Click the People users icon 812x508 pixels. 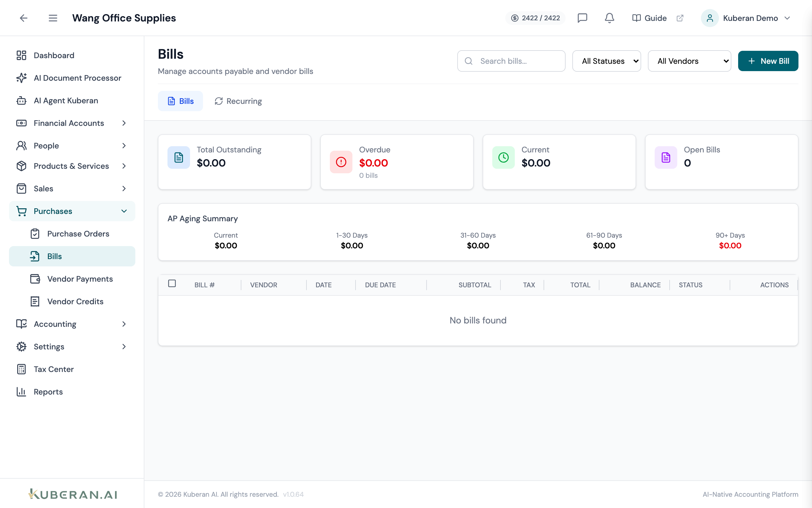point(21,145)
